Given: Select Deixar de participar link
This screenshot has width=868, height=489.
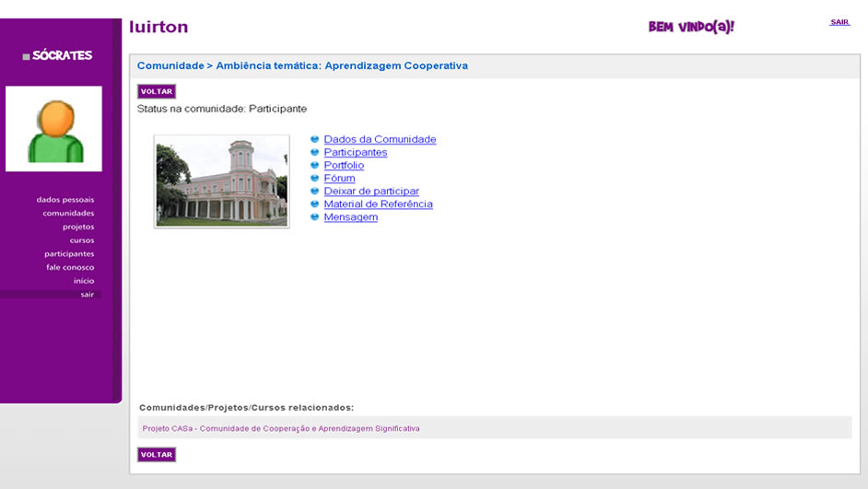Looking at the screenshot, I should pos(371,192).
